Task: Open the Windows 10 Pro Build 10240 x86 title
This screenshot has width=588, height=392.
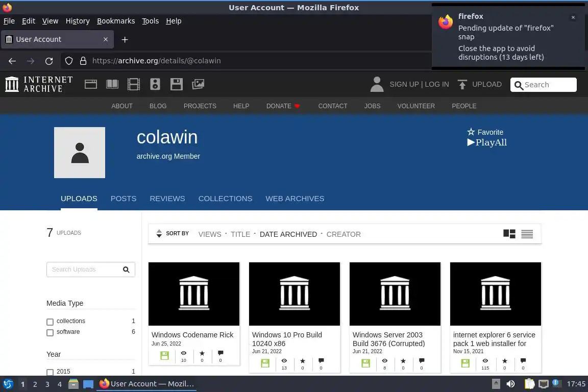Action: pos(287,339)
